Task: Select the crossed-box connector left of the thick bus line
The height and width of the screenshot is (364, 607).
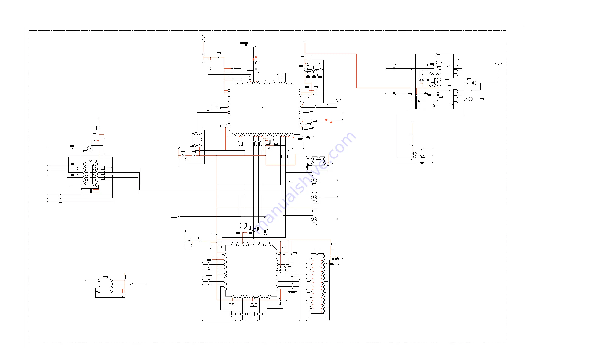Action: (179, 217)
